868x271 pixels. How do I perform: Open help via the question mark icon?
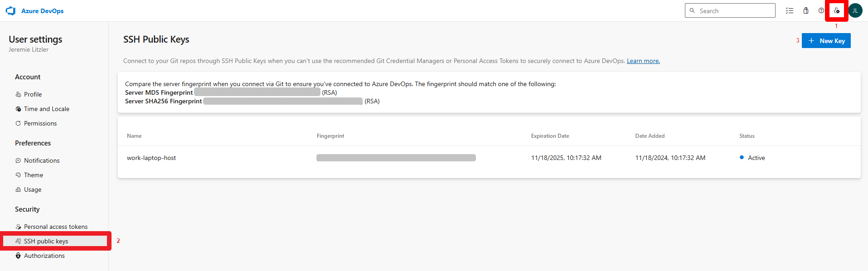(x=821, y=10)
